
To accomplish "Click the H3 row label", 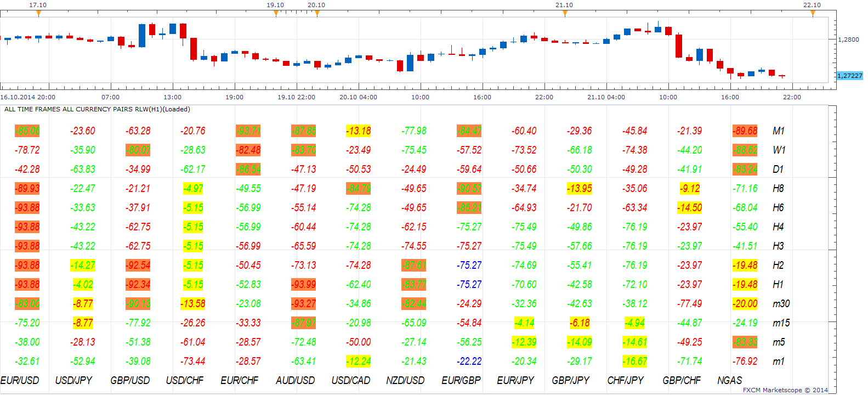I will [778, 246].
